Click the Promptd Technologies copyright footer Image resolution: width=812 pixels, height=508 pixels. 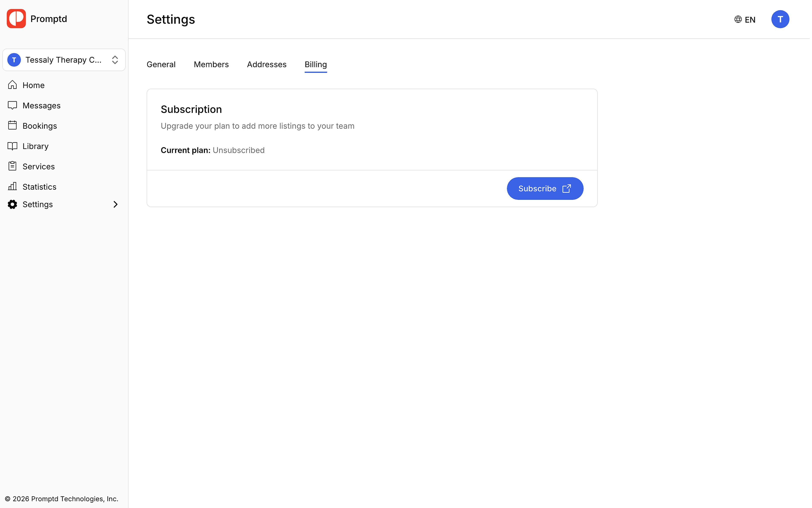point(62,499)
